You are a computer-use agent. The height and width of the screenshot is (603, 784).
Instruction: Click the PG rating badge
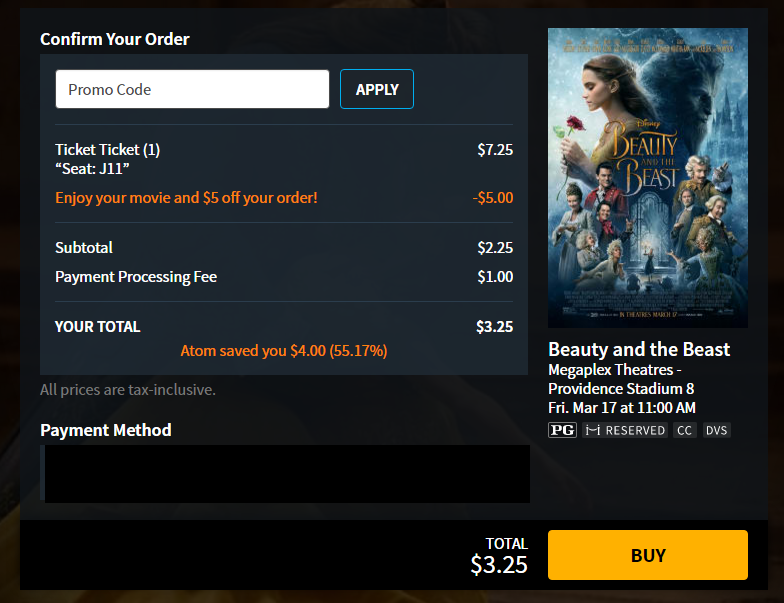pos(563,430)
